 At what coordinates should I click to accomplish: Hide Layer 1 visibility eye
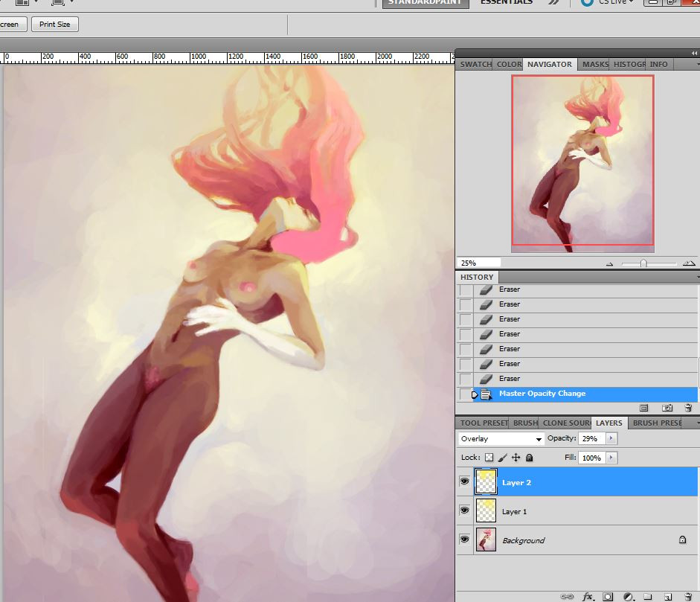tap(465, 510)
